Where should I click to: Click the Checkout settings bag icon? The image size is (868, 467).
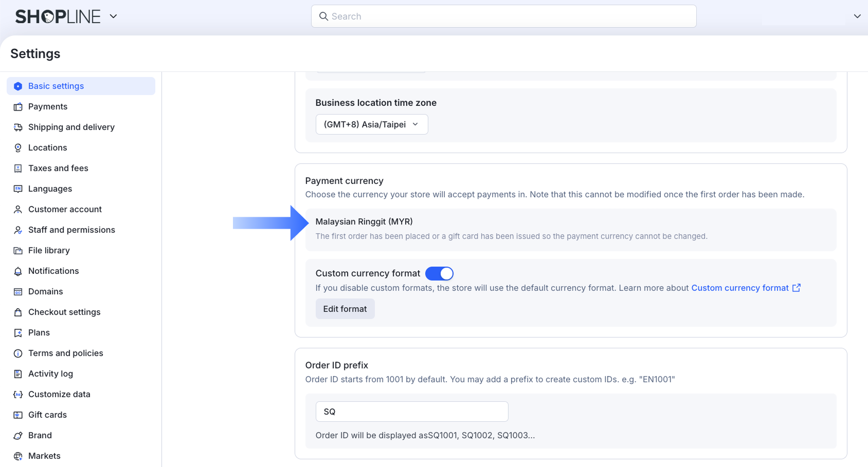tap(18, 312)
